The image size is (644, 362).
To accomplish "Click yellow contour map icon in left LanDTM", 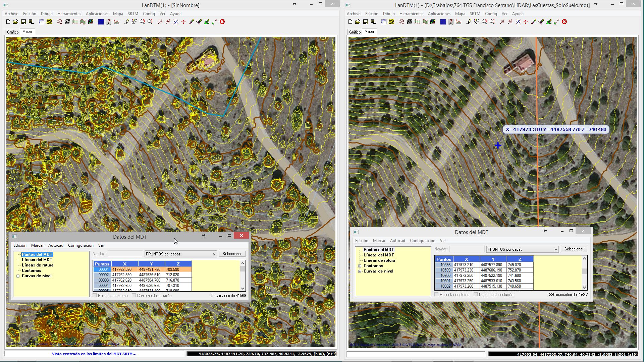I will [49, 22].
